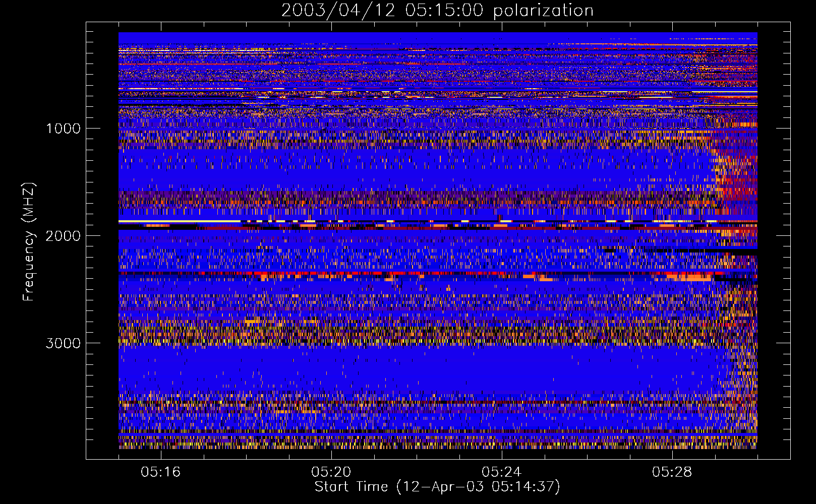Select the 1000 frequency tick label
Viewport: 816px width, 504px height.
point(64,129)
